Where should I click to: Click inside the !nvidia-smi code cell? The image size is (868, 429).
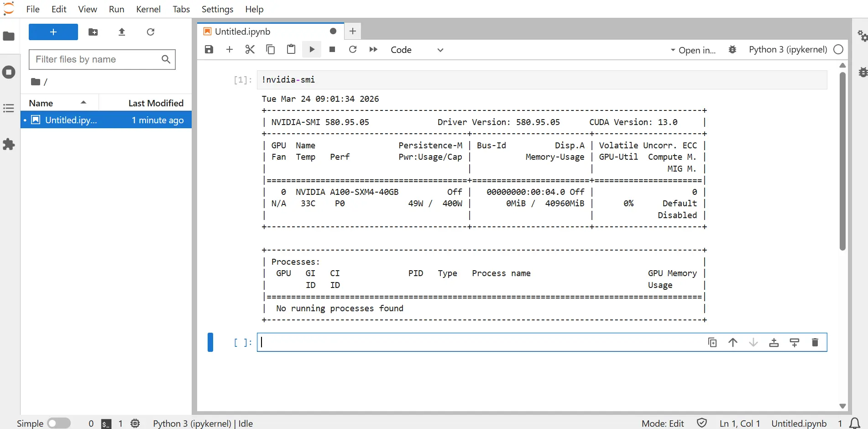click(x=542, y=80)
